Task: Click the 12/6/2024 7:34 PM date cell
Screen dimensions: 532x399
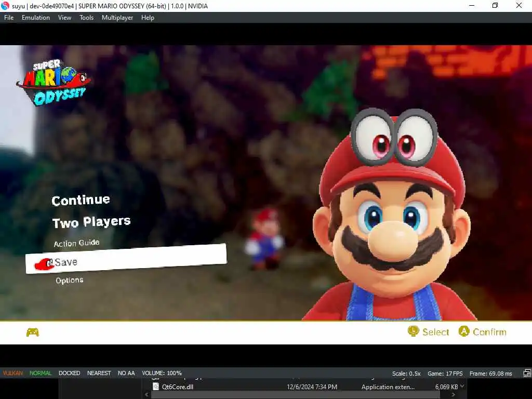Action: tap(312, 387)
